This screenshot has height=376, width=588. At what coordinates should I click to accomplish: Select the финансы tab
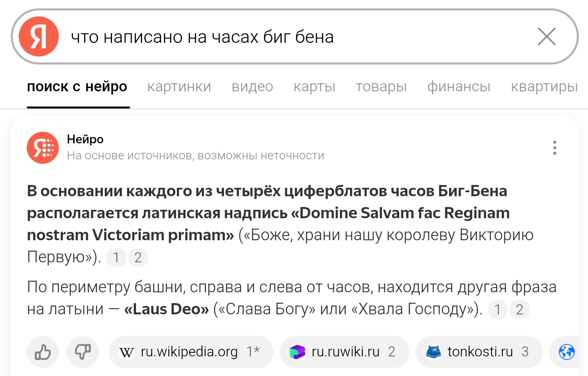coord(459,86)
